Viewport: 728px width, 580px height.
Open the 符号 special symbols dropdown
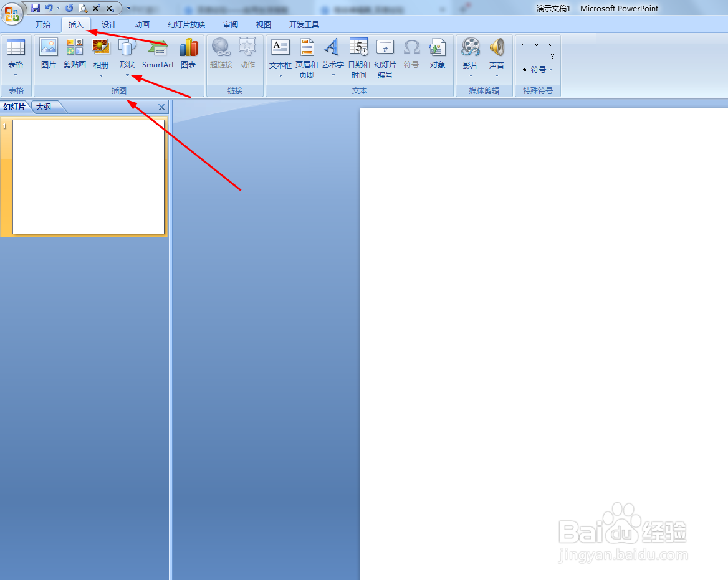538,70
